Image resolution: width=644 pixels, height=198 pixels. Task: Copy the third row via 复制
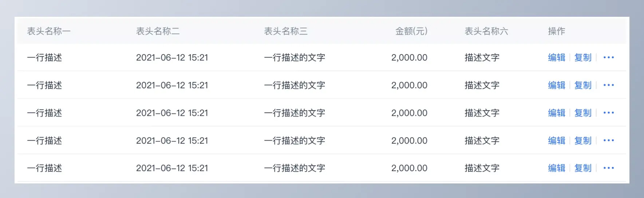pos(583,113)
